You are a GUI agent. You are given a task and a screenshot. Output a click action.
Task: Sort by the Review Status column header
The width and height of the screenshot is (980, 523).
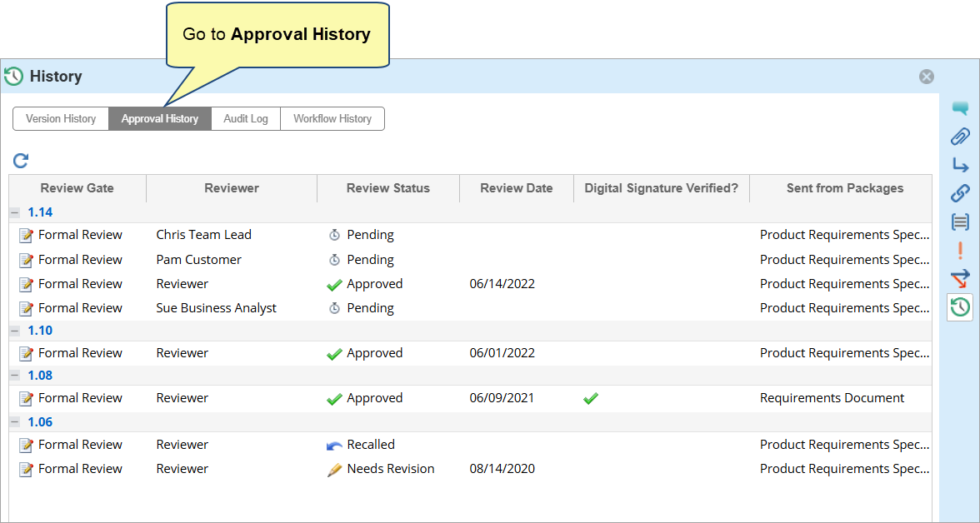click(387, 188)
